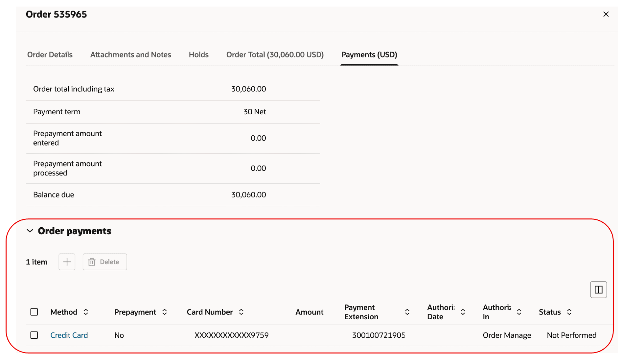The width and height of the screenshot is (621, 364).
Task: Sort the Status column
Action: (x=570, y=312)
